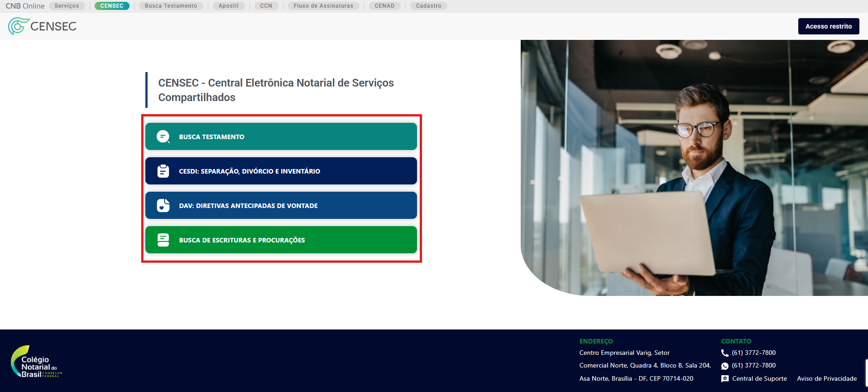Open the Cadastro tab

[429, 6]
